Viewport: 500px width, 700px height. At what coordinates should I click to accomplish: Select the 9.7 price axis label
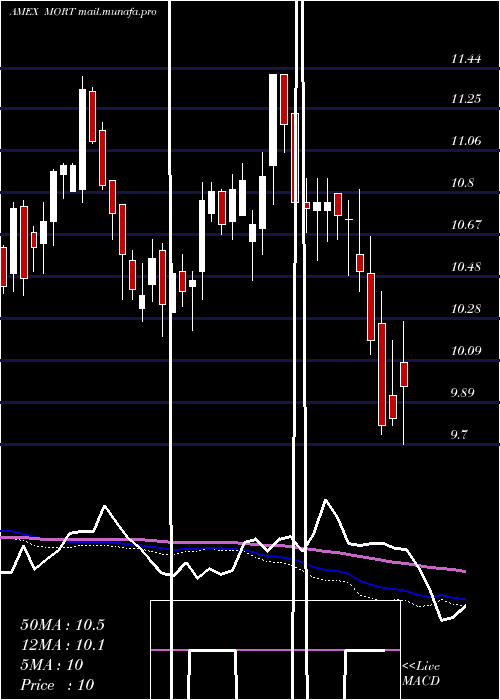pos(459,434)
